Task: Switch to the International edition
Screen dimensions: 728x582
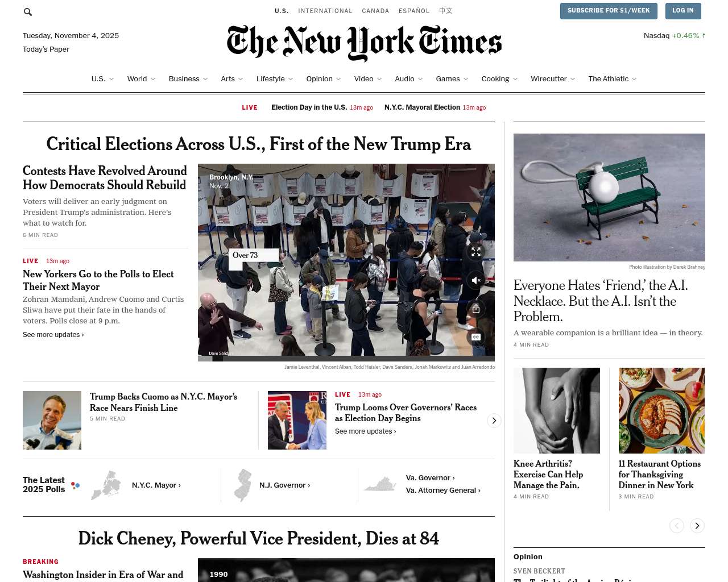Action: [x=325, y=11]
